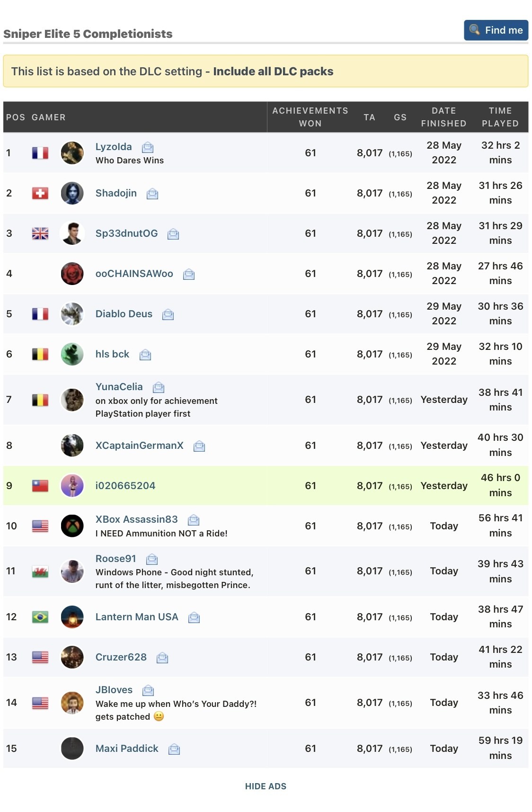Click the message envelope icon beside Lyzolda
Image resolution: width=532 pixels, height=812 pixels.
click(148, 147)
